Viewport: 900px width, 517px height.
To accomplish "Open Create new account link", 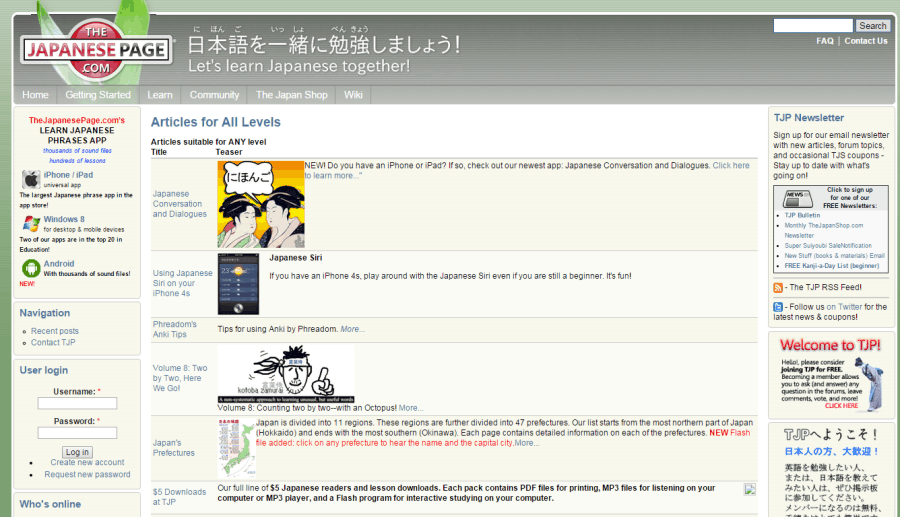I will tap(87, 462).
